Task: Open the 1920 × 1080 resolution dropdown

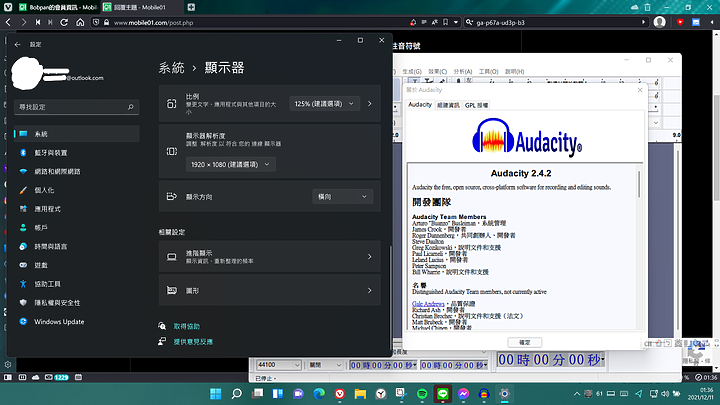Action: pyautogui.click(x=231, y=164)
